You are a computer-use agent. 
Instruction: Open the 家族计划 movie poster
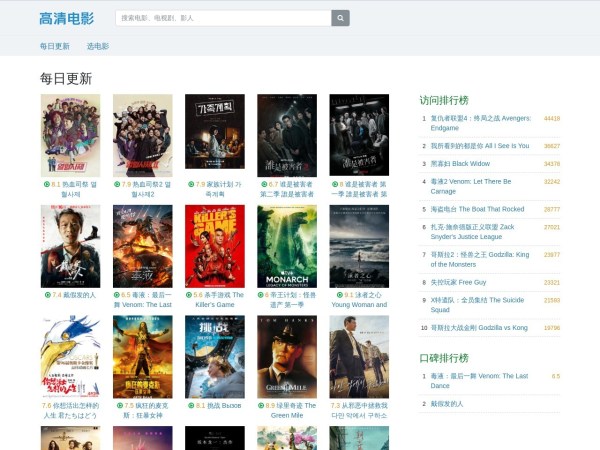214,135
